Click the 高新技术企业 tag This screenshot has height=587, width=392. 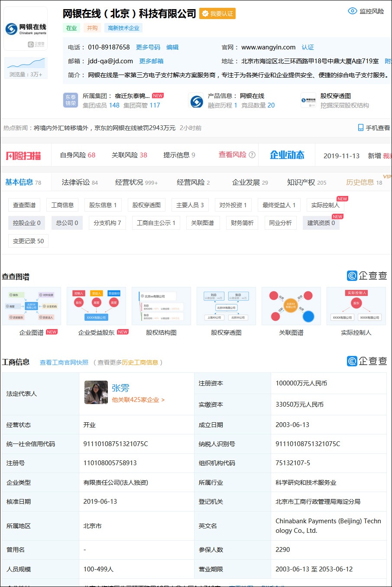123,28
